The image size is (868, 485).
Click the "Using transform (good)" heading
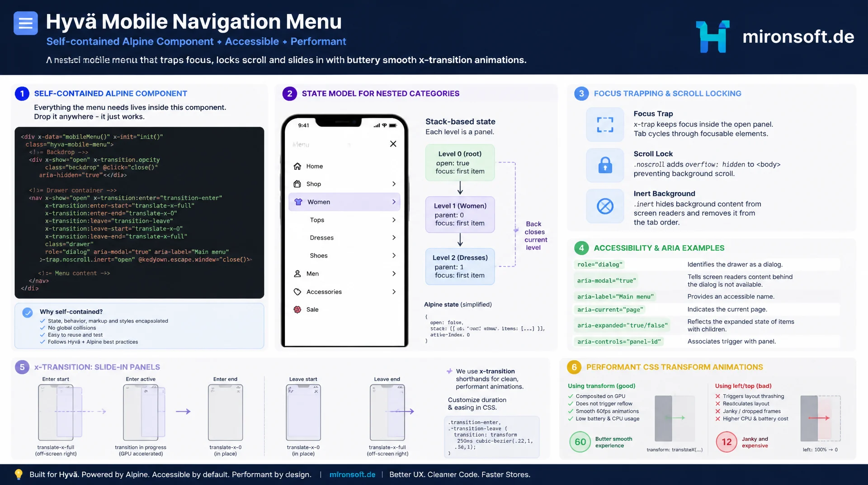click(601, 386)
